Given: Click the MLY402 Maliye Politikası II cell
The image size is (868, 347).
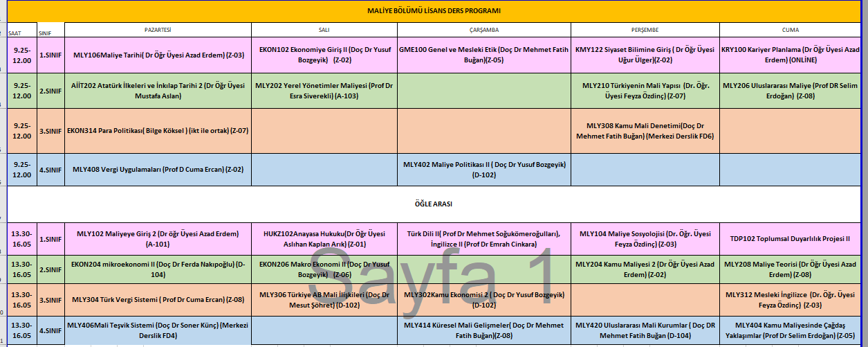Looking at the screenshot, I should click(483, 170).
